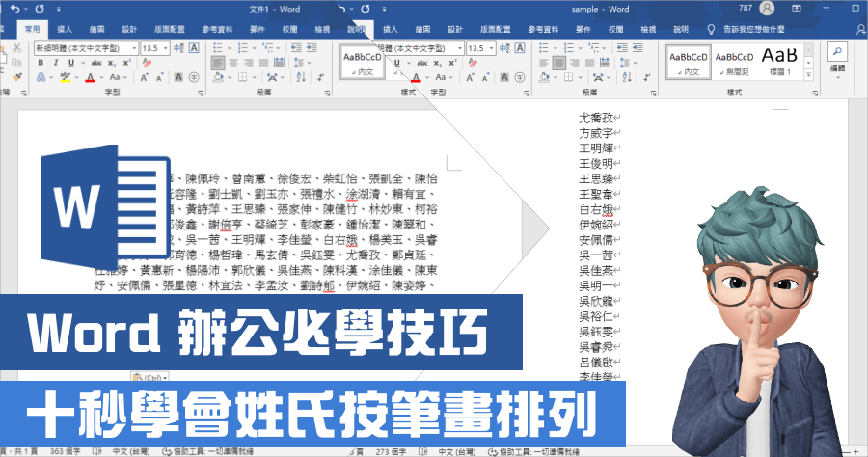Click Cut scissors icon in 文件1 window
The image size is (868, 457).
(x=16, y=48)
